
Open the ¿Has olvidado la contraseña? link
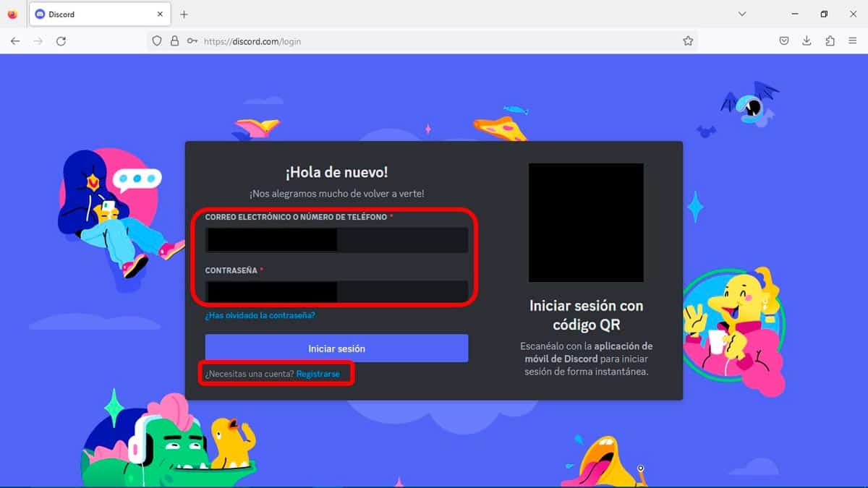260,315
